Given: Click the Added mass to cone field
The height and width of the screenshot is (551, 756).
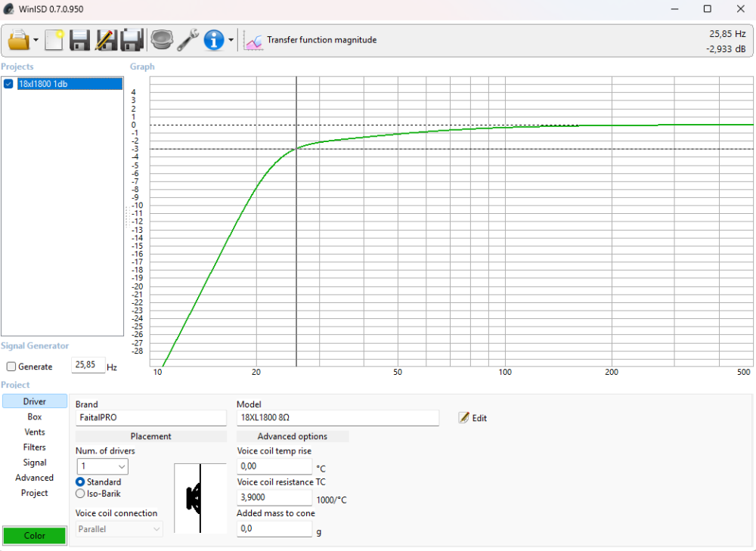Looking at the screenshot, I should (274, 529).
